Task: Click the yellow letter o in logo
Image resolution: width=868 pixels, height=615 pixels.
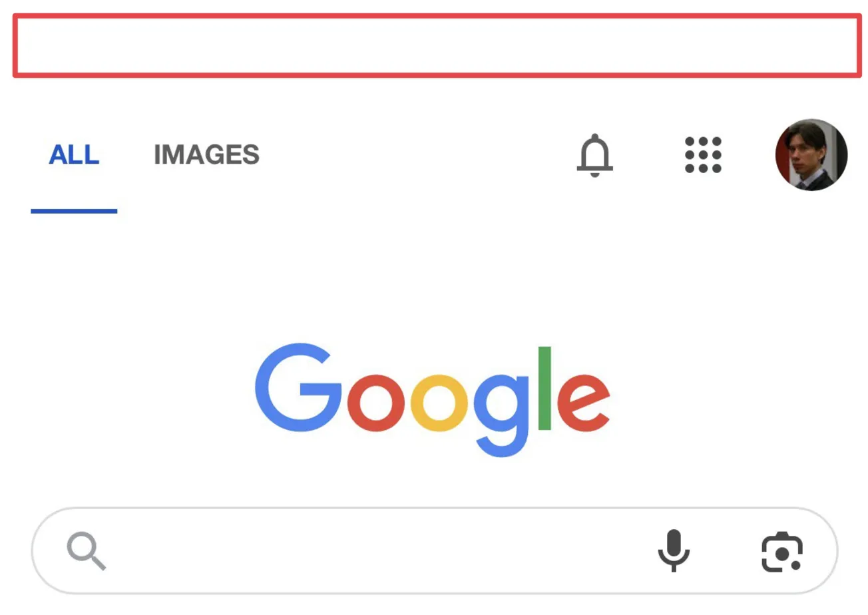Action: 439,403
